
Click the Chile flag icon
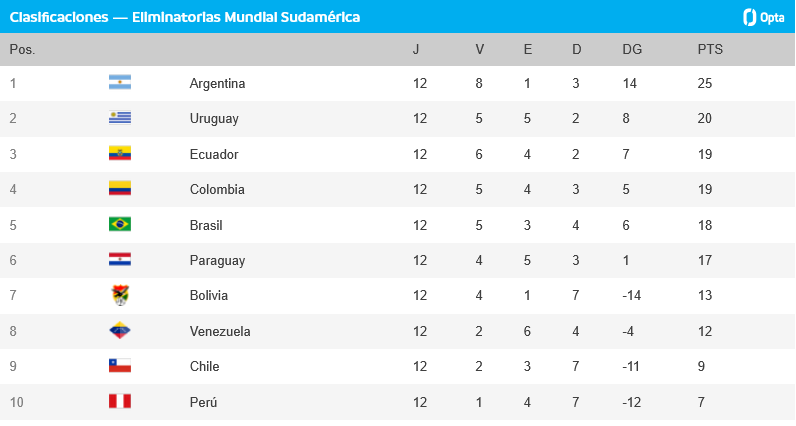click(x=120, y=366)
